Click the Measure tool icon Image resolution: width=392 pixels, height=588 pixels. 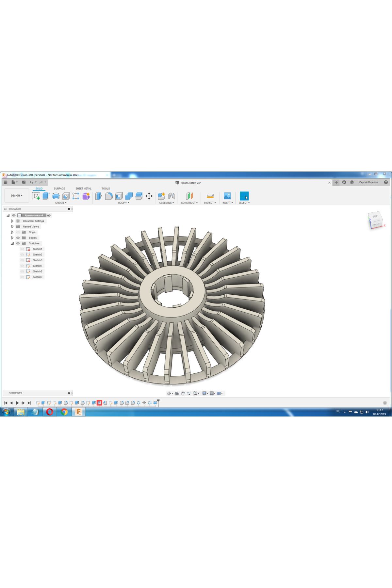pos(210,196)
